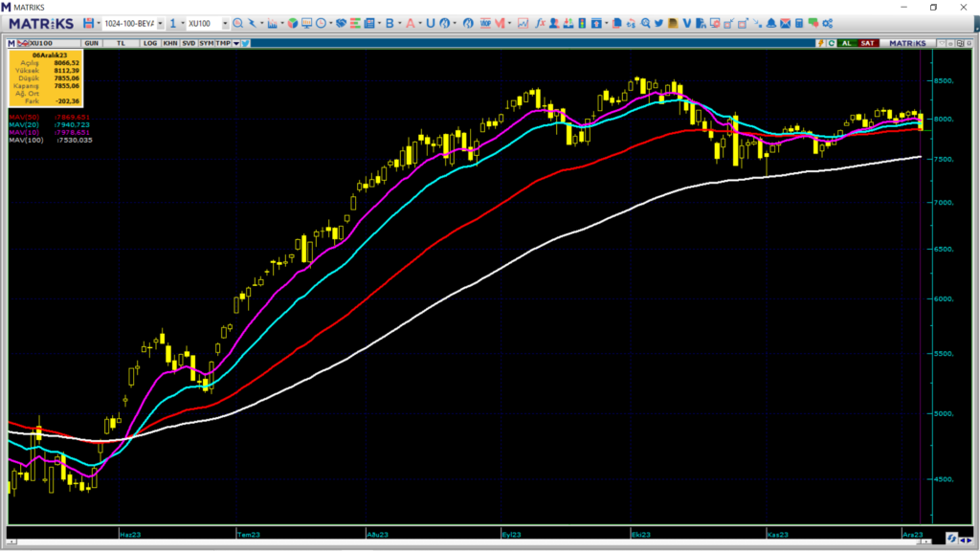
Task: Click the XU100 symbol input field in toolbar
Action: [204, 23]
